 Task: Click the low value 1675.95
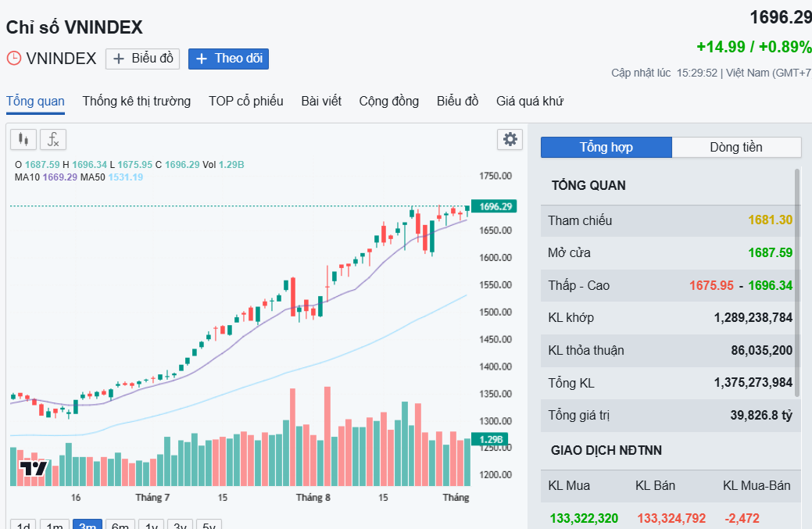coord(711,285)
